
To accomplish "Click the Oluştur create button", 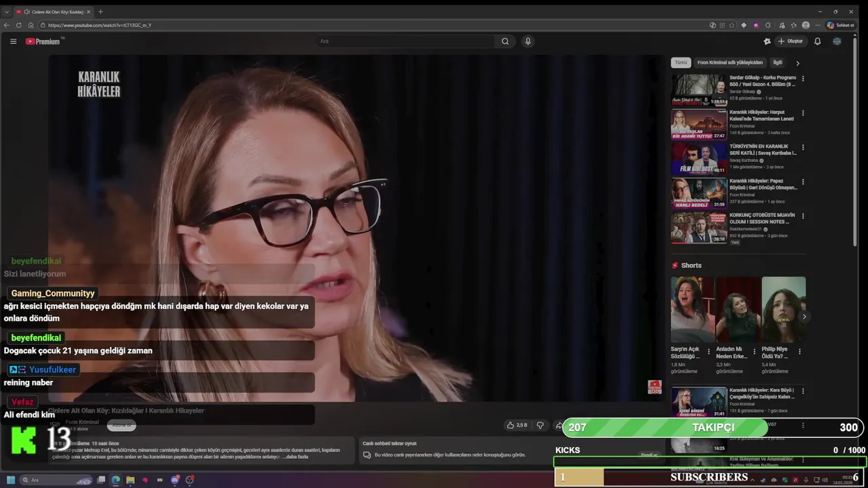I will (790, 41).
